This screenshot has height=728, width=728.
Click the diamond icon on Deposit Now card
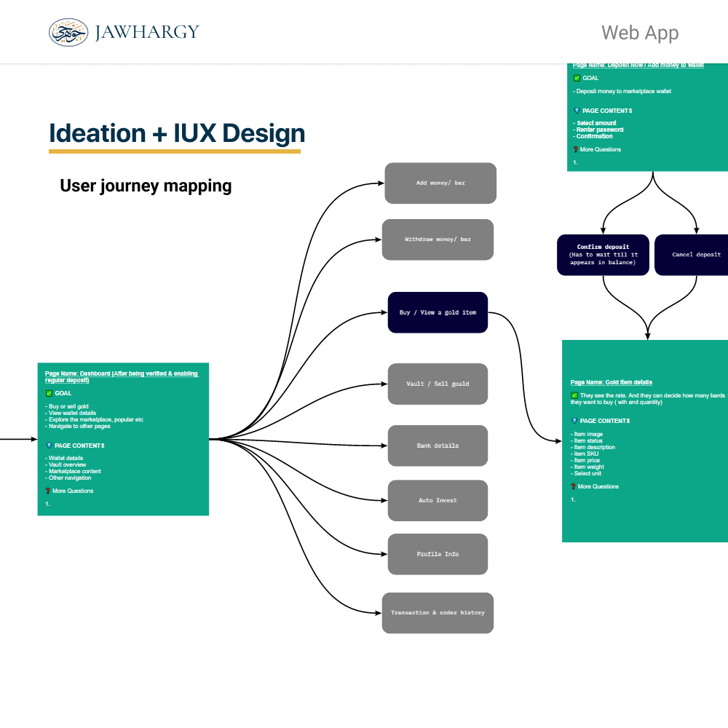577,111
